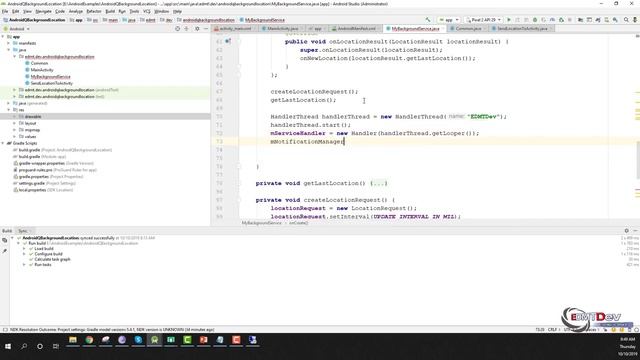Open Search Everywhere magnifier icon
This screenshot has width=640, height=360.
[626, 20]
